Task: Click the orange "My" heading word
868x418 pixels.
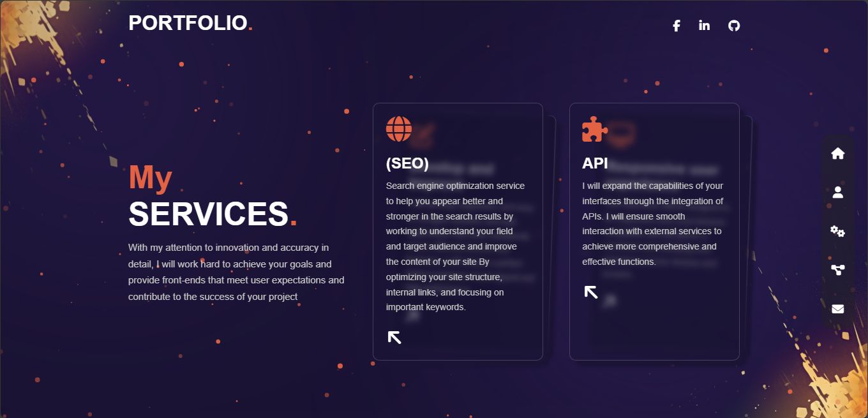Action: [x=150, y=177]
